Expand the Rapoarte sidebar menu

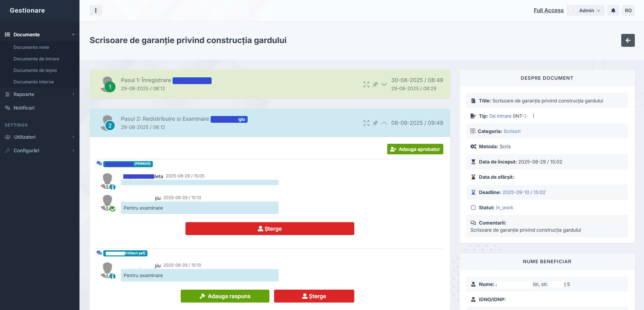pyautogui.click(x=39, y=94)
